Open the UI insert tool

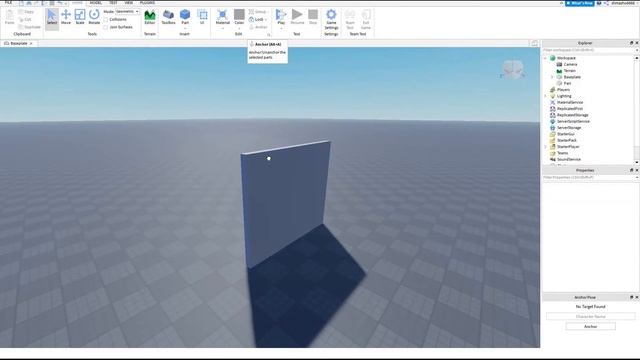(x=202, y=17)
